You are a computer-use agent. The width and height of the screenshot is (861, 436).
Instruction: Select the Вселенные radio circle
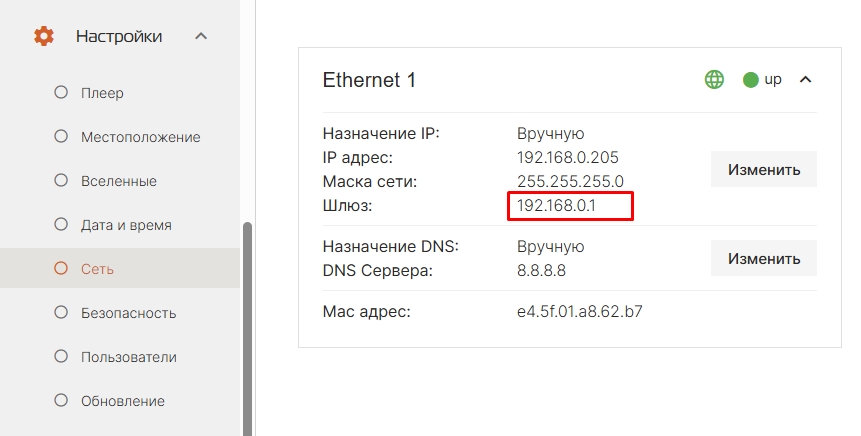pyautogui.click(x=60, y=181)
